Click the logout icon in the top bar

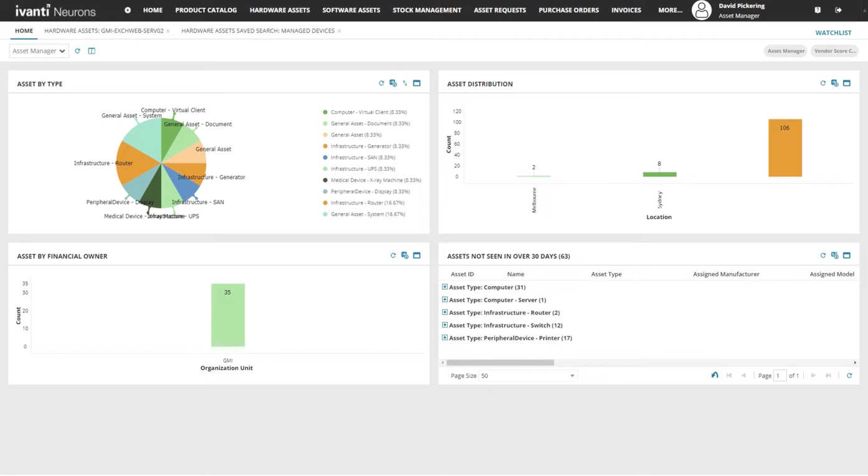(x=838, y=10)
